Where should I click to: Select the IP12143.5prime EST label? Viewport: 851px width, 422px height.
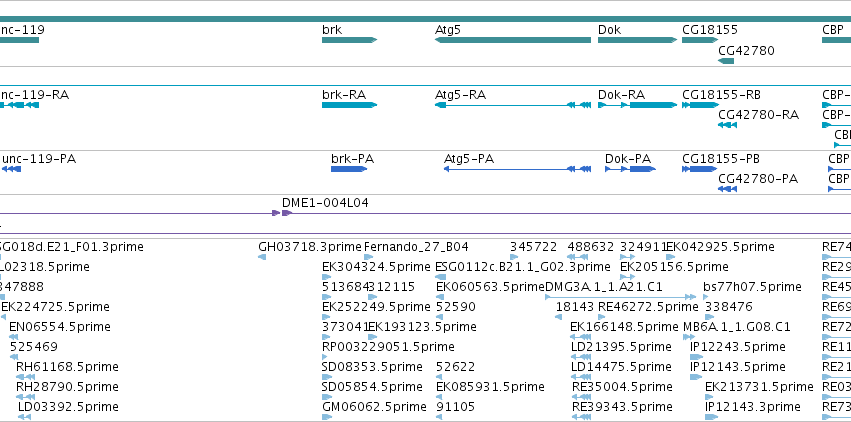pyautogui.click(x=738, y=366)
